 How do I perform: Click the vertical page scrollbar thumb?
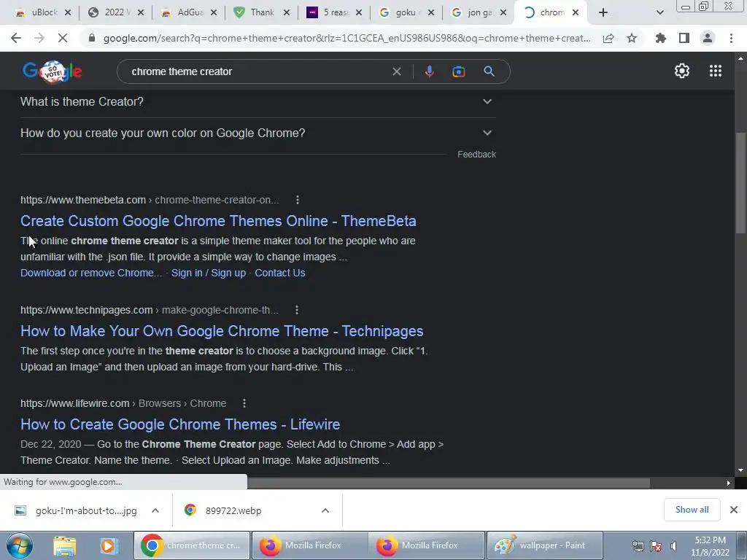pyautogui.click(x=740, y=183)
